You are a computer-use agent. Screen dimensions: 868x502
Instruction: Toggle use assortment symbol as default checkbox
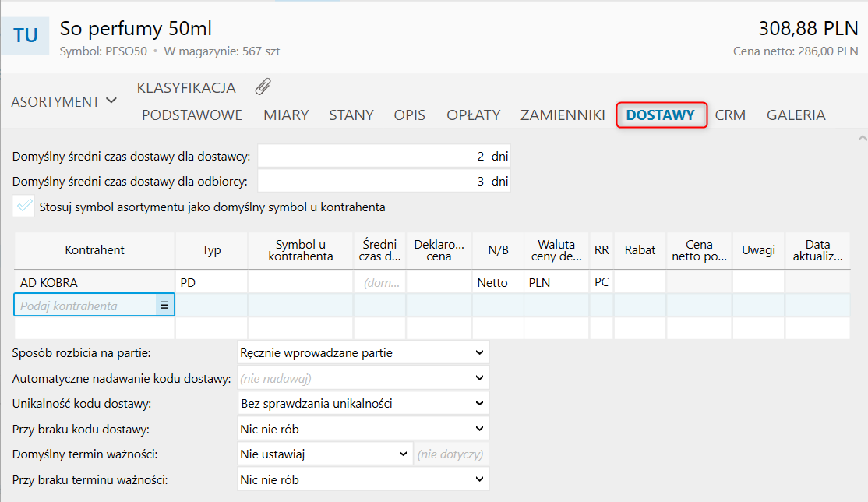pyautogui.click(x=25, y=207)
